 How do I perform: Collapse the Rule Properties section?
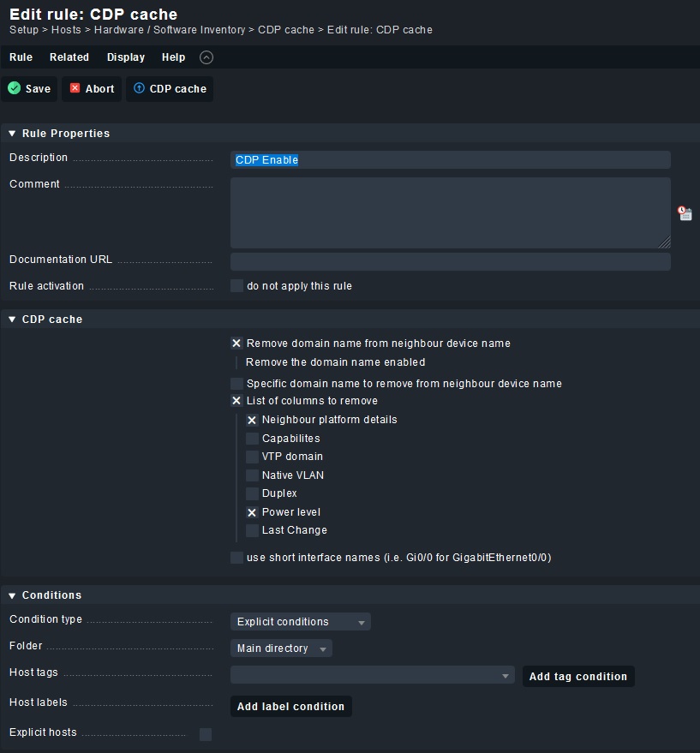click(x=13, y=134)
